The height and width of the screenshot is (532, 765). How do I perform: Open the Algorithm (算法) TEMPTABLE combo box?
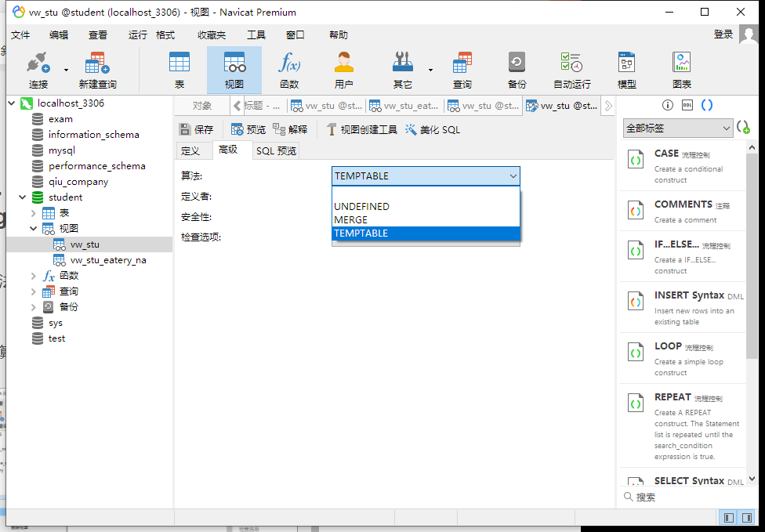click(x=426, y=176)
